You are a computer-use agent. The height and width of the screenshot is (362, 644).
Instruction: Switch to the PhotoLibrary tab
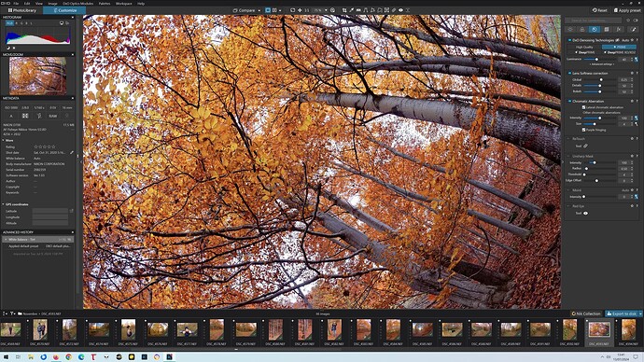coord(21,10)
